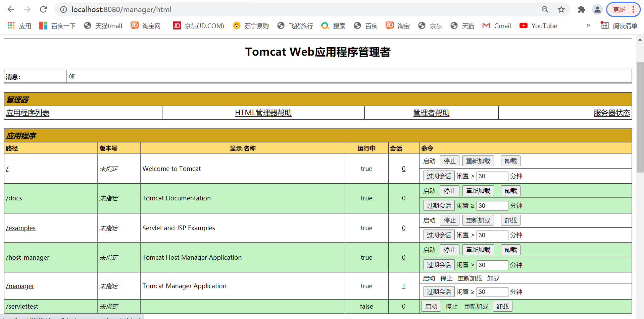Open the 淘宝网 bookmark
Viewport: 644px width, 319px height.
point(146,26)
